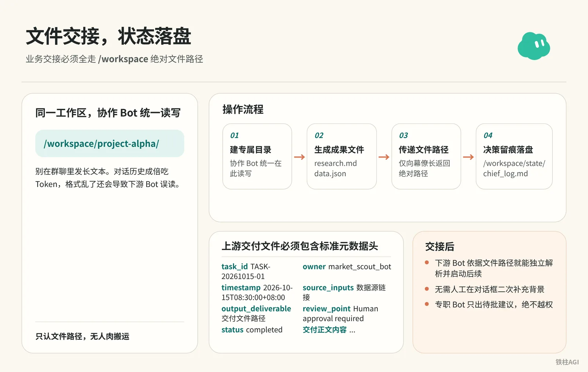Open step 02 生成成果文件 card
Image resolution: width=588 pixels, height=372 pixels.
pyautogui.click(x=341, y=156)
